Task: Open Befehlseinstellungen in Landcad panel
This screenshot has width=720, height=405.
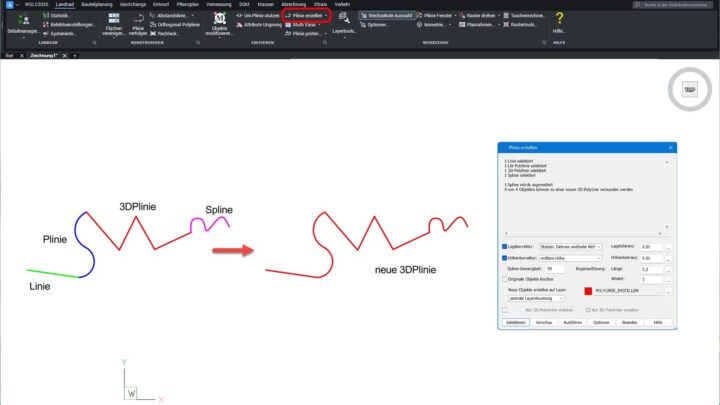Action: pos(69,25)
